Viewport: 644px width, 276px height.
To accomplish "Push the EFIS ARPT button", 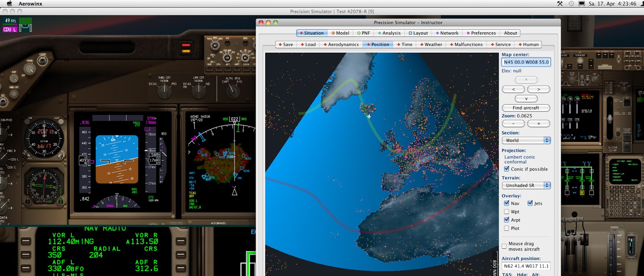I will [x=237, y=68].
